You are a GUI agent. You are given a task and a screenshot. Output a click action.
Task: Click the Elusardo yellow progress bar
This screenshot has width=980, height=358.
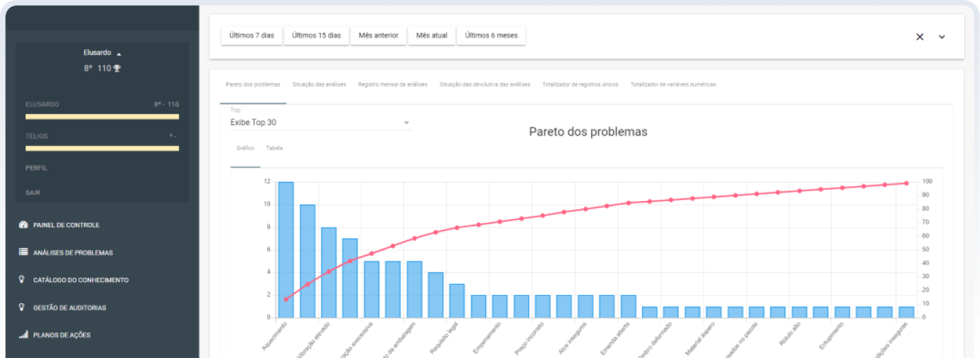(102, 116)
